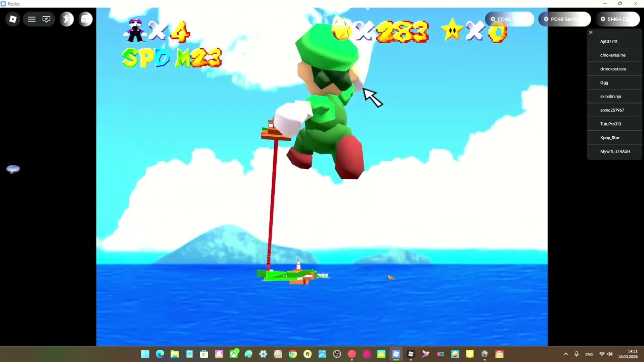The width and height of the screenshot is (644, 362).
Task: Select player Mywifi_isTRASH in the list
Action: tap(615, 151)
